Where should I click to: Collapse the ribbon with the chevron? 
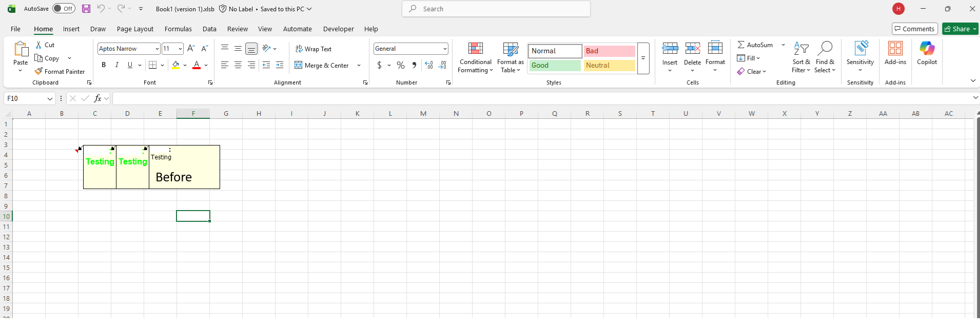(x=973, y=81)
